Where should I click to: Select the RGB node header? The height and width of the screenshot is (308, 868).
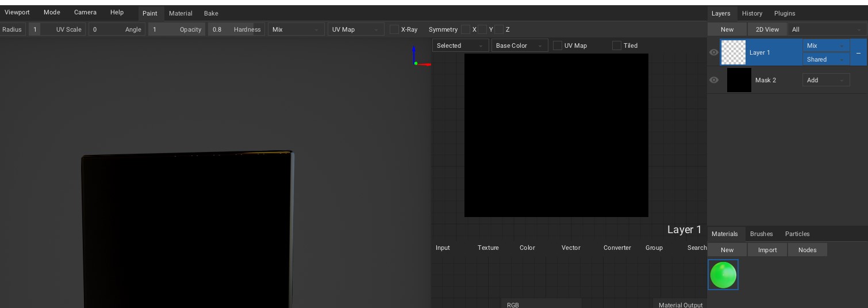tap(541, 304)
